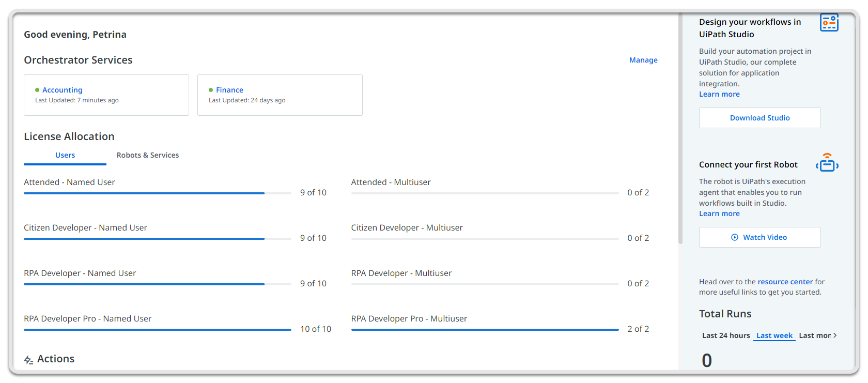Switch to the Robots & Services tab
868x383 pixels.
coord(148,155)
